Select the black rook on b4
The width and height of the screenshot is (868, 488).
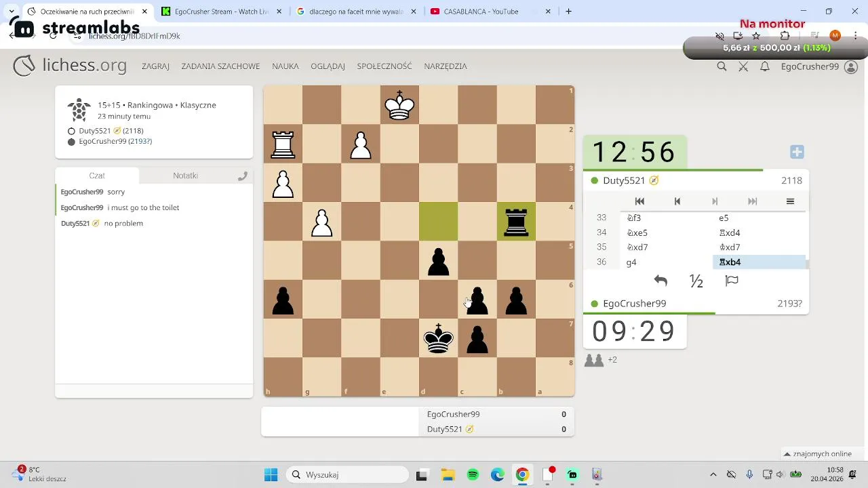(516, 222)
